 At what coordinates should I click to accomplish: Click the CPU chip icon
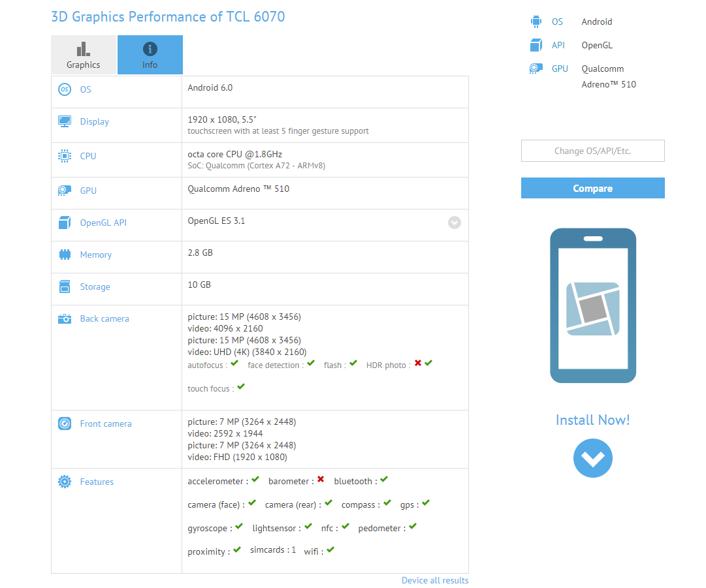[x=65, y=156]
